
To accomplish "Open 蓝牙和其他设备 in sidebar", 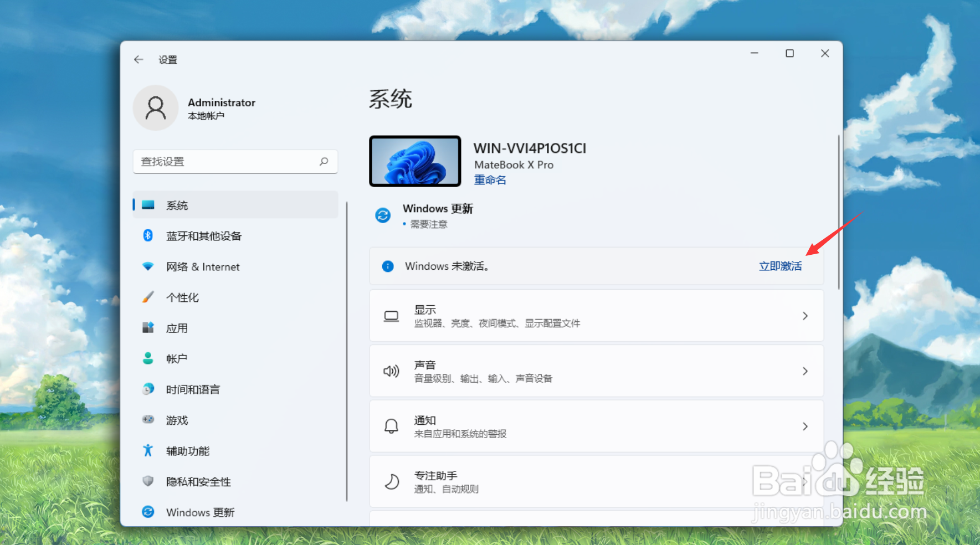I will coord(235,236).
